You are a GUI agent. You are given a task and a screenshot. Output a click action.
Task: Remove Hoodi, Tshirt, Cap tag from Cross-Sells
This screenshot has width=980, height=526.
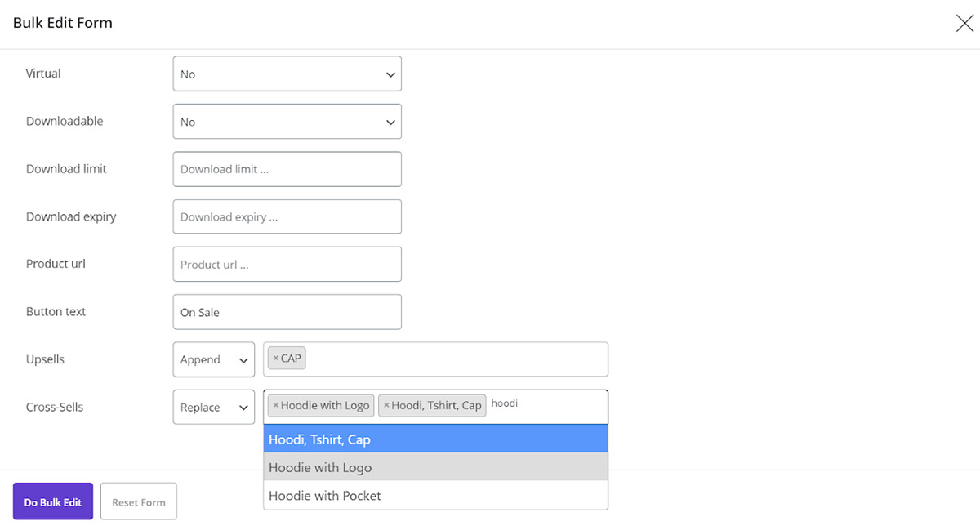tap(386, 406)
